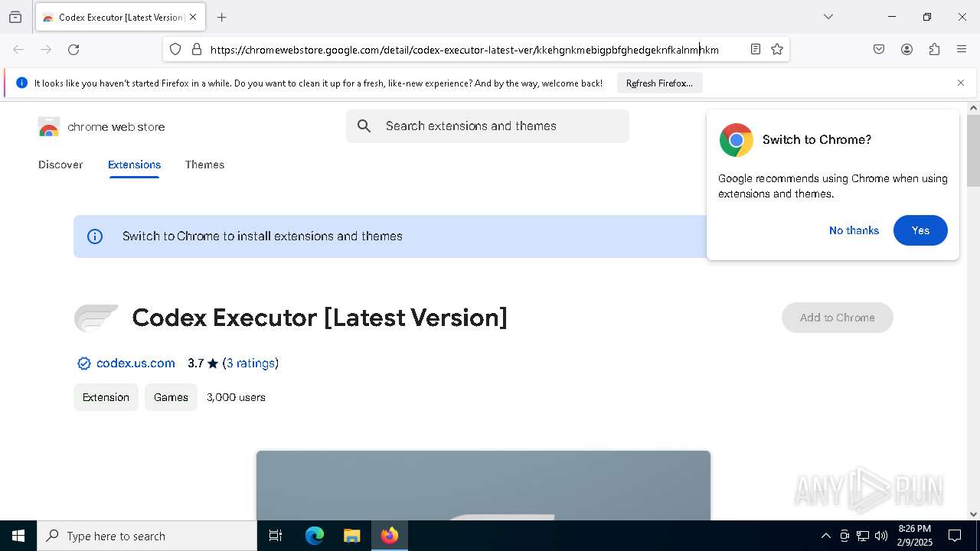The image size is (980, 551).
Task: Click search extensions and themes field
Action: coord(488,126)
